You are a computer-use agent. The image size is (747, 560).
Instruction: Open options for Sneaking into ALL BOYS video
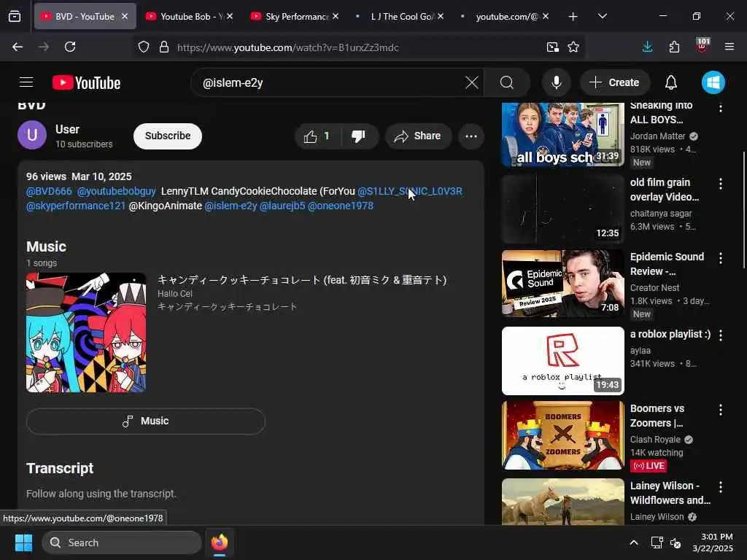(720, 108)
